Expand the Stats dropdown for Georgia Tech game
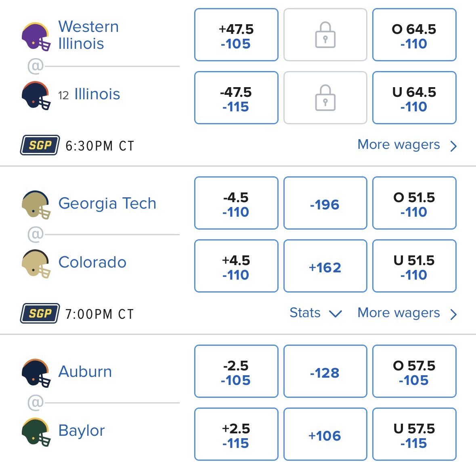Viewport: 476px width, 462px height. click(316, 313)
